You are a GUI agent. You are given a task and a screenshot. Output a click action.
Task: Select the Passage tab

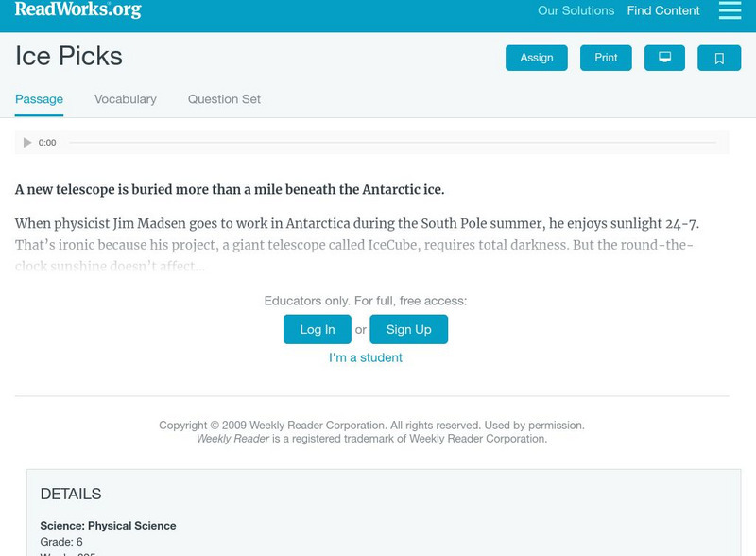pos(39,99)
